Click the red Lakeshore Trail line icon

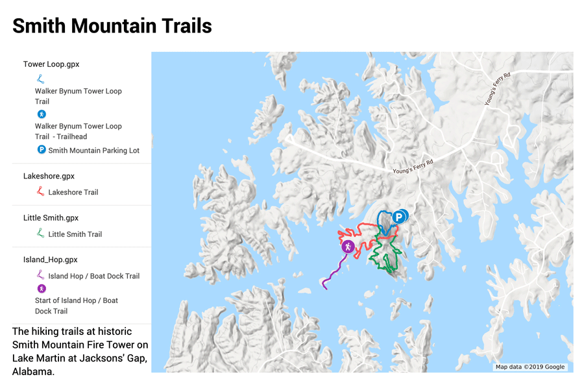(x=41, y=191)
